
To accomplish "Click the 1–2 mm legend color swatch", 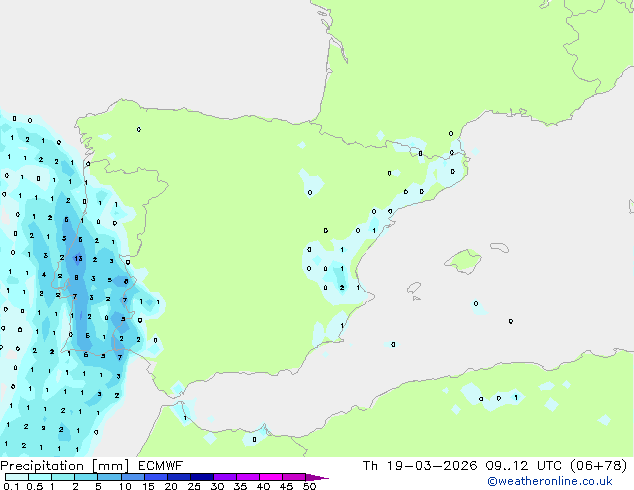I will 63,477.
